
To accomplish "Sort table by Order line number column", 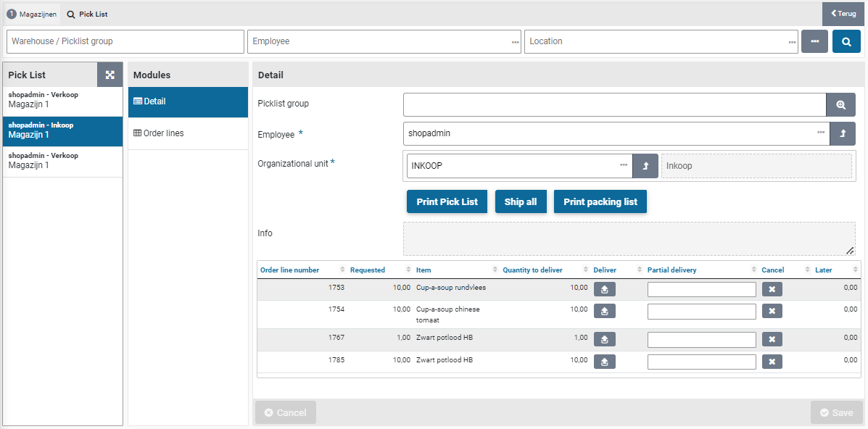I will point(290,270).
